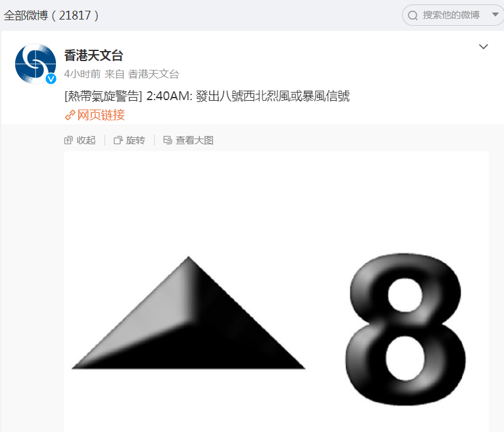The width and height of the screenshot is (504, 432).
Task: Click the blue verified V badge
Action: click(51, 79)
